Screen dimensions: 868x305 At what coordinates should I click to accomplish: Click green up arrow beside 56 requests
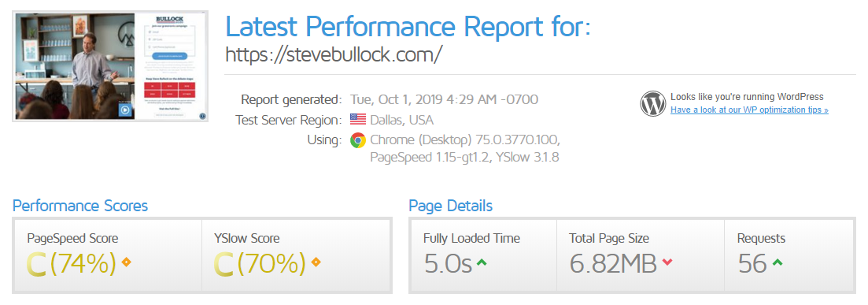tap(778, 262)
